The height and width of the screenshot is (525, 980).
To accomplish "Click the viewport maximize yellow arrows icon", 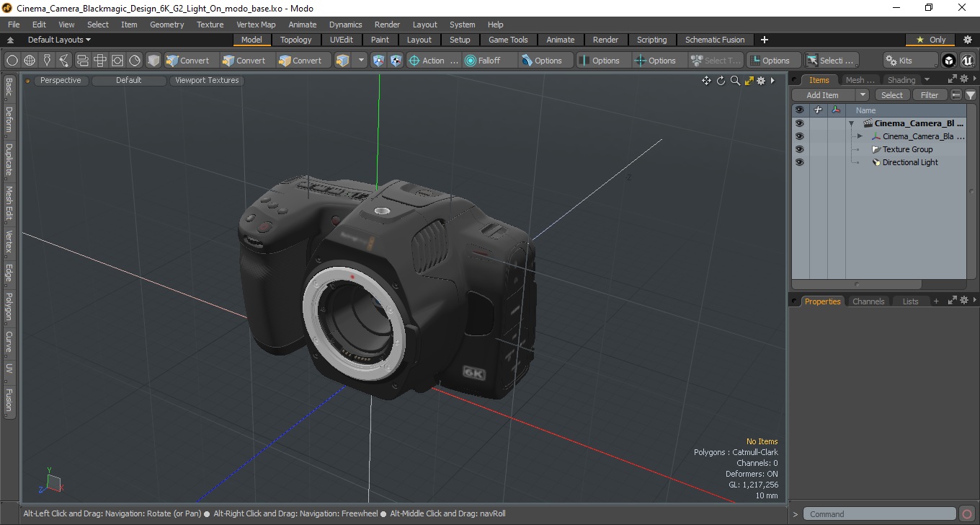I will pyautogui.click(x=749, y=81).
